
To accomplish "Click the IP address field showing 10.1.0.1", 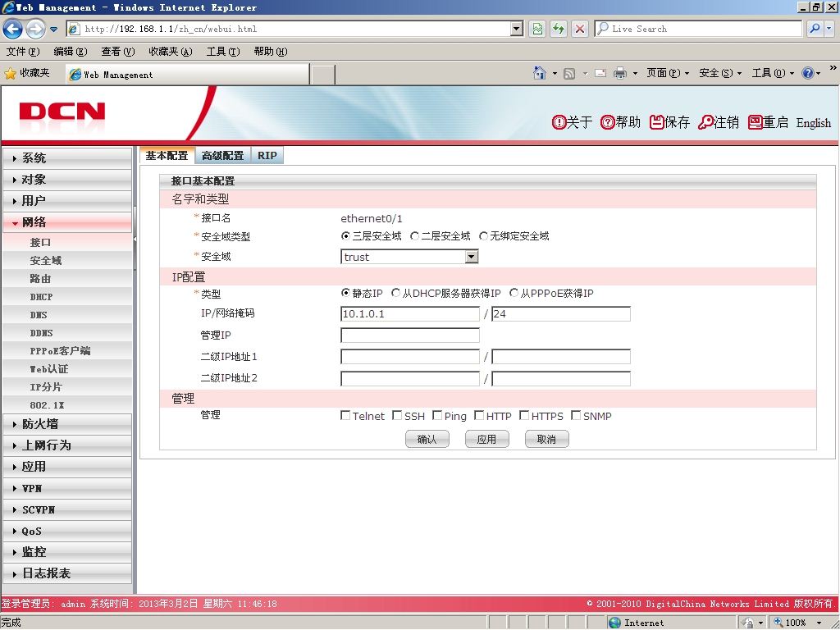I will (x=410, y=314).
